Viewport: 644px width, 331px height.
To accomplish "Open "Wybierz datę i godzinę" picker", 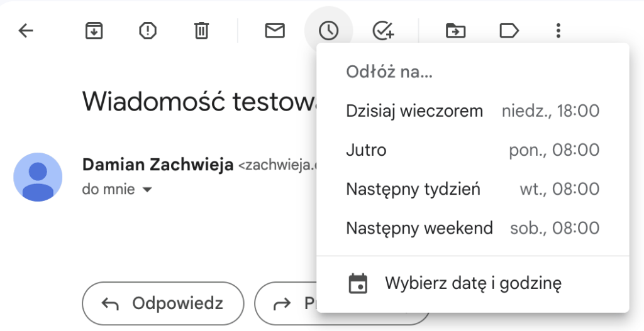I will (473, 283).
